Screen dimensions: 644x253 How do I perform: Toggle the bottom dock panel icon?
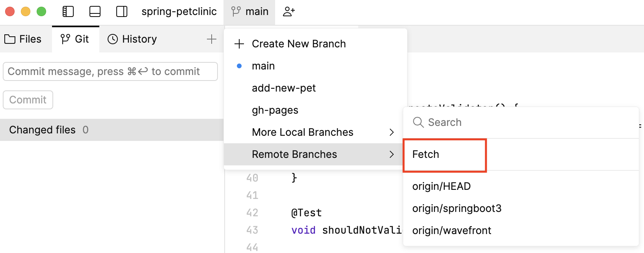pos(95,12)
